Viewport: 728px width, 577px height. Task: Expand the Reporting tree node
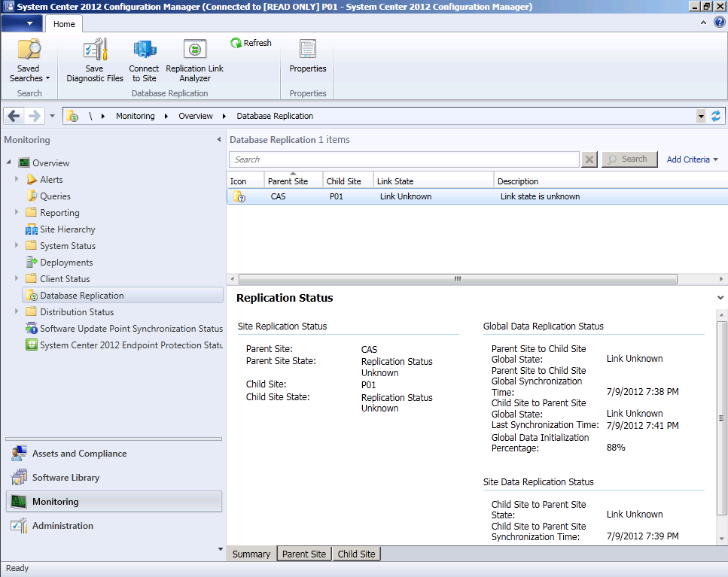pyautogui.click(x=17, y=212)
